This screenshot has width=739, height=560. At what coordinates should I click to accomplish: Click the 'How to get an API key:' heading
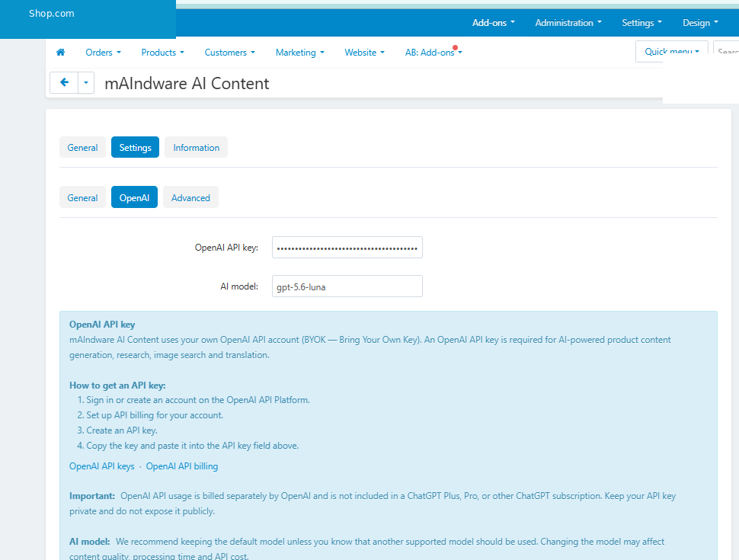[117, 385]
